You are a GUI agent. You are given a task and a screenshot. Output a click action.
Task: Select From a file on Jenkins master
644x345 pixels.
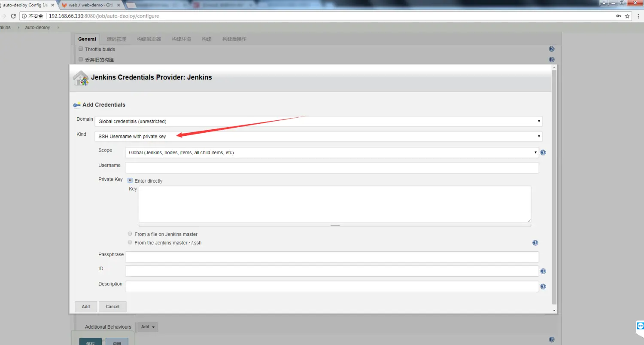point(130,234)
